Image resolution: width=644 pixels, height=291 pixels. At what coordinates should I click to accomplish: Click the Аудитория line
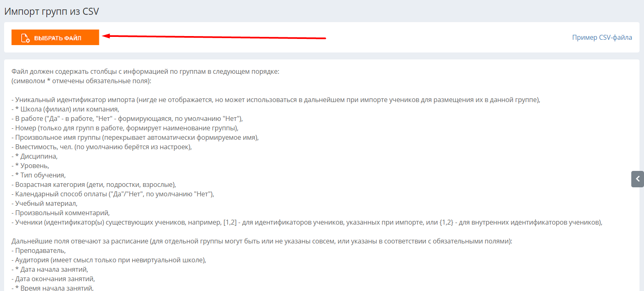[x=109, y=260]
